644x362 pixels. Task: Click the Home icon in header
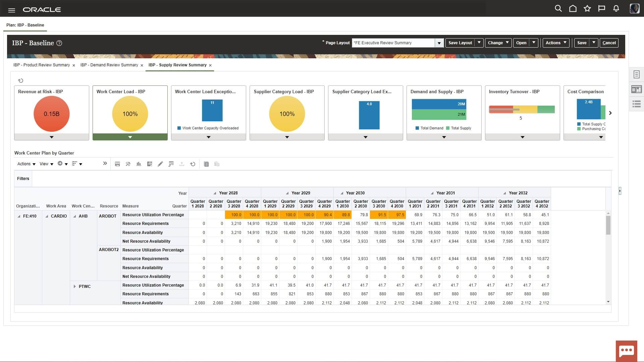[x=573, y=9]
